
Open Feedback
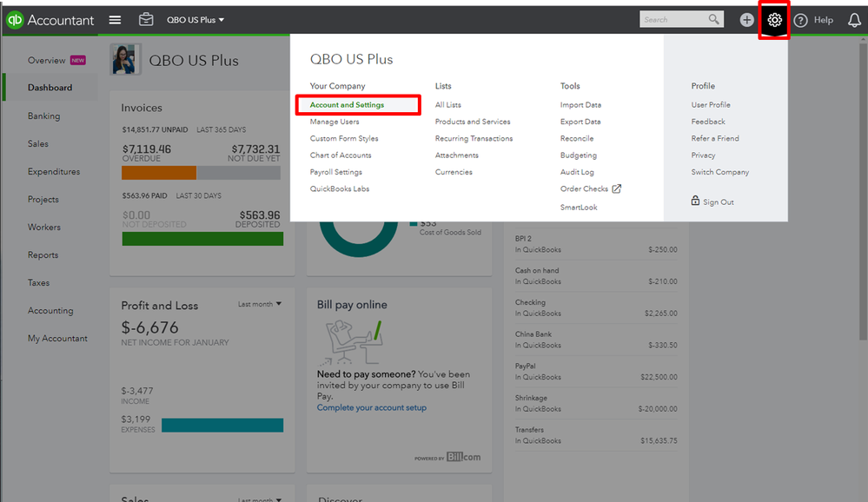coord(707,122)
